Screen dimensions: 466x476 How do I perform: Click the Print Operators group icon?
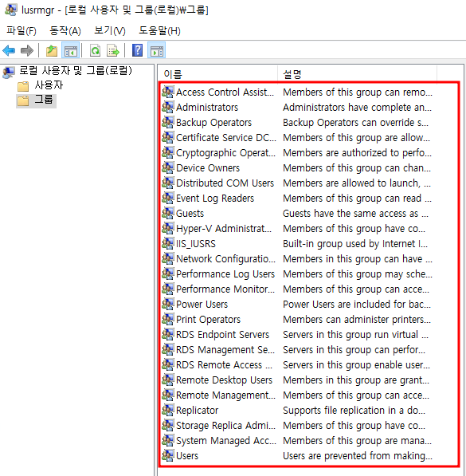168,319
